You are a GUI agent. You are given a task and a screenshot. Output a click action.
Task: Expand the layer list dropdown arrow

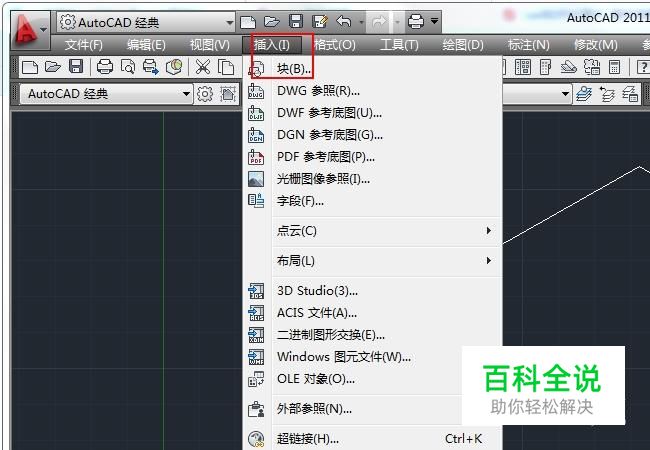coord(565,94)
